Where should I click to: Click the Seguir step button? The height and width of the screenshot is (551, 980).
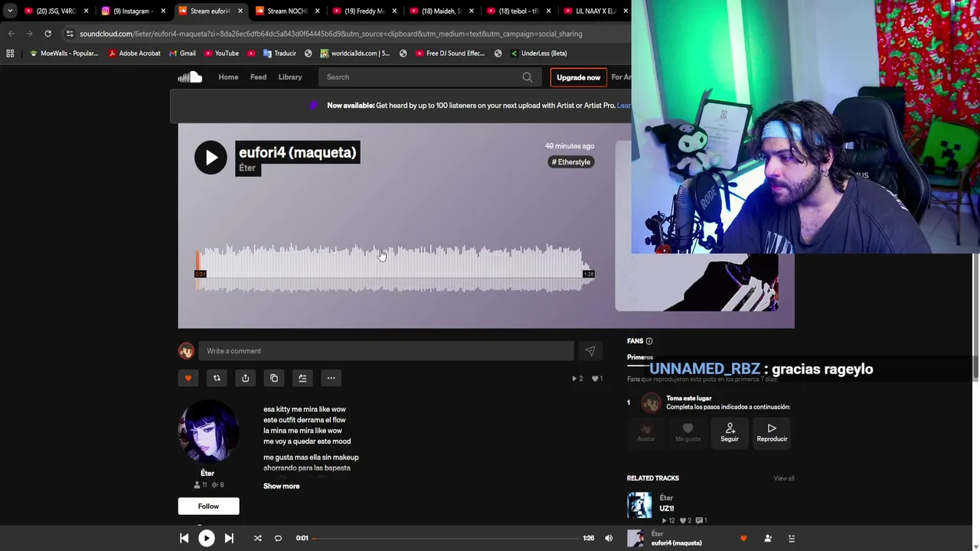[730, 432]
